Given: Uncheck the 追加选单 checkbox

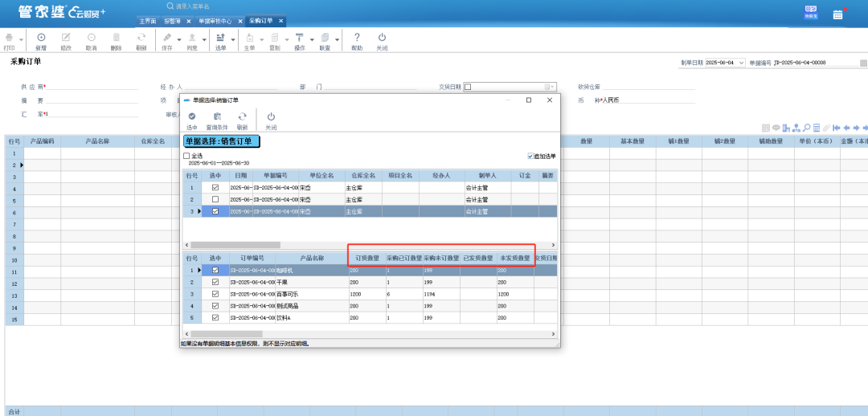Looking at the screenshot, I should pos(530,156).
